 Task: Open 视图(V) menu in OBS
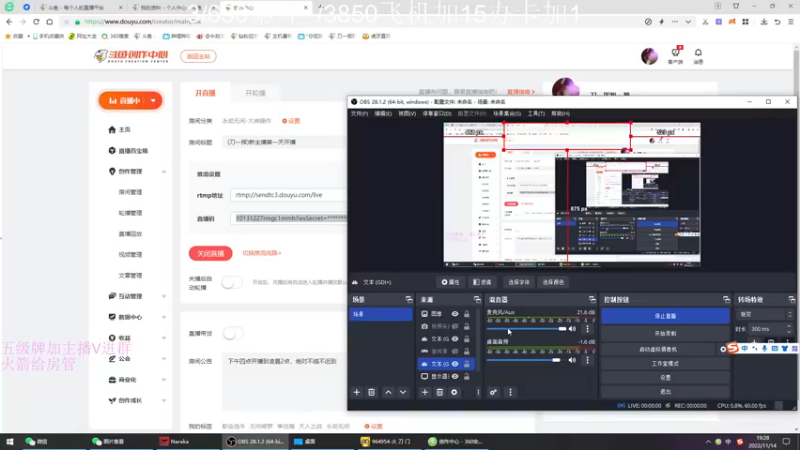tap(407, 114)
